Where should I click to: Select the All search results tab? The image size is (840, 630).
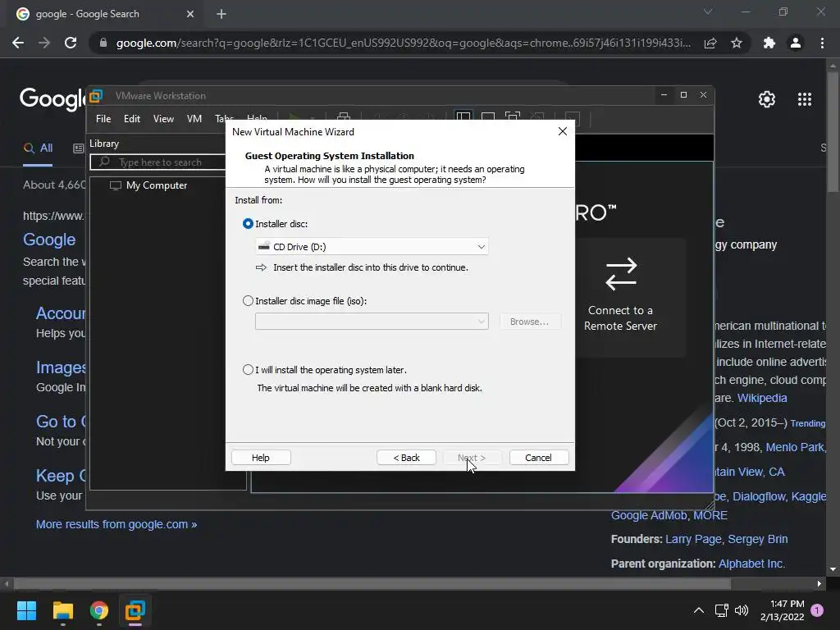[38, 148]
